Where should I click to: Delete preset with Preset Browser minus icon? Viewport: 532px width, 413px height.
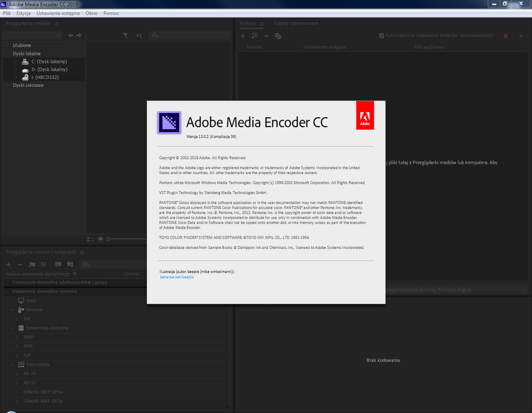[20, 264]
